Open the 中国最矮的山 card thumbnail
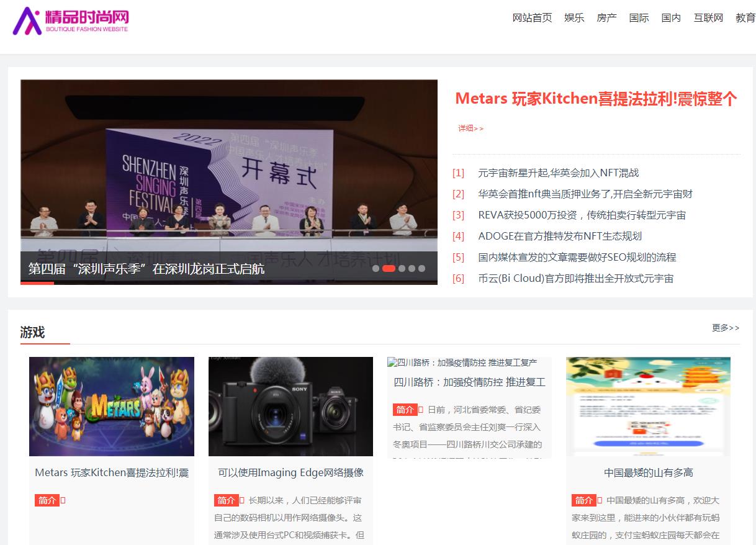Viewport: 756px width, 545px height. (x=648, y=407)
